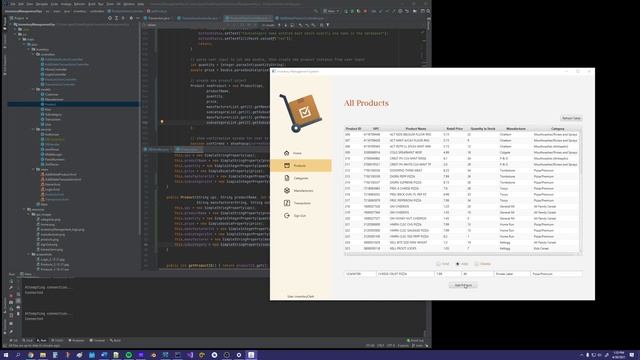Open the manufacturer combo box showing Private Label
The width and height of the screenshot is (640, 360).
click(512, 274)
